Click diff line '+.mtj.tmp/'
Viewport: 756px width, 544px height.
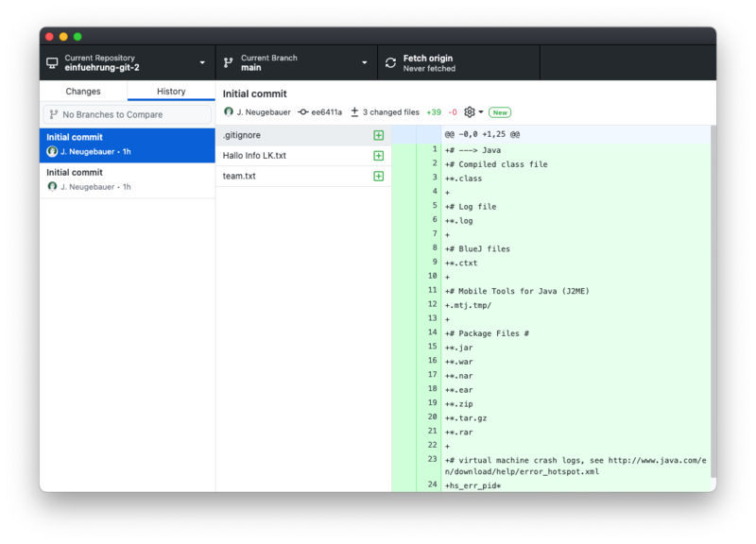click(468, 305)
